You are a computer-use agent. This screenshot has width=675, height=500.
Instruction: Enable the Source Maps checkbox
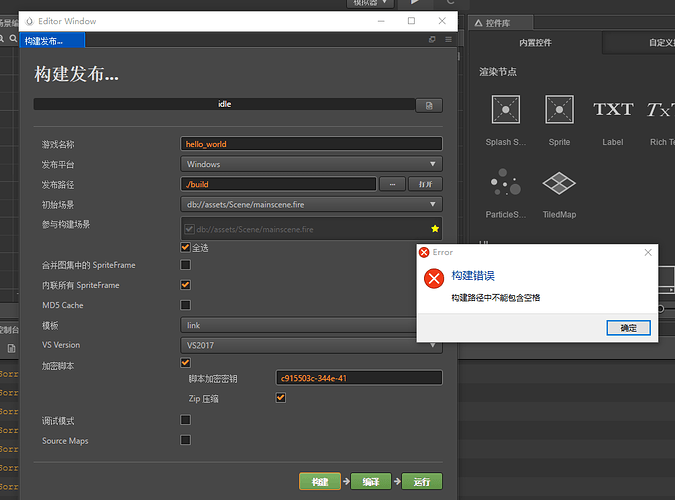[x=186, y=440]
